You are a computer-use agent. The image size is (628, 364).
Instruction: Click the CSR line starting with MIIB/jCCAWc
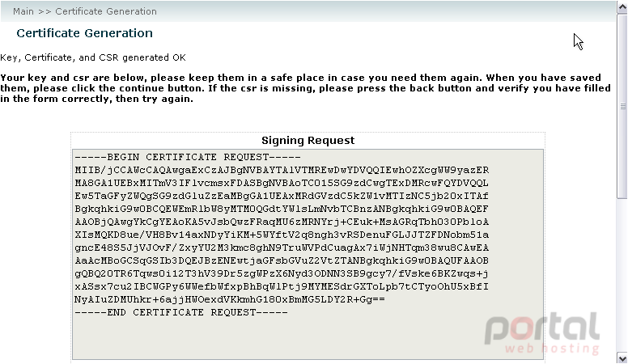(x=282, y=170)
